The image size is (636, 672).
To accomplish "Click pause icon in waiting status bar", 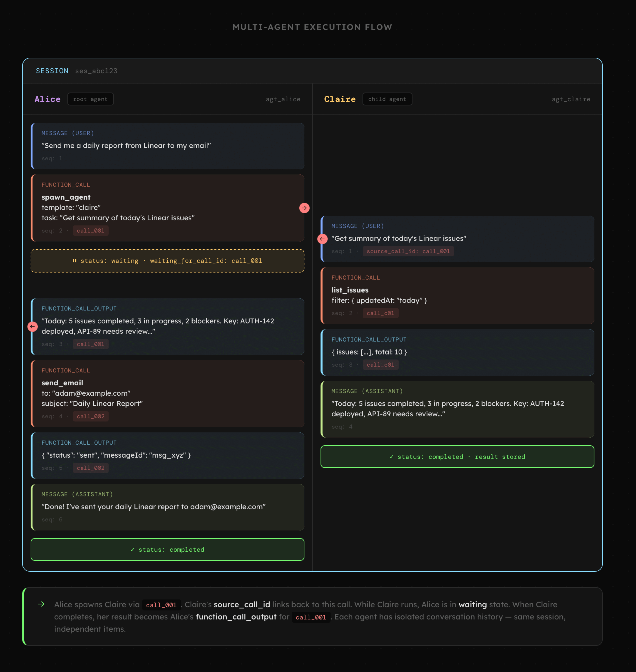I will [75, 260].
